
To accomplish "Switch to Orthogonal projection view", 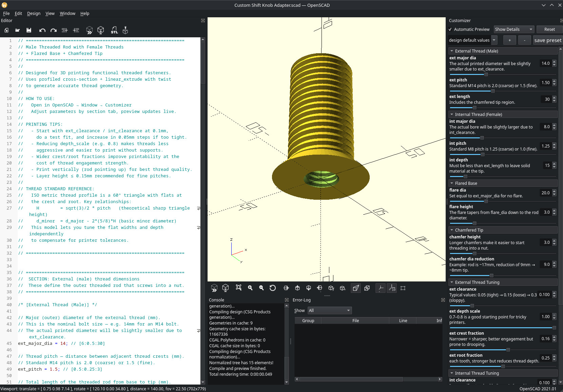I will point(367,288).
